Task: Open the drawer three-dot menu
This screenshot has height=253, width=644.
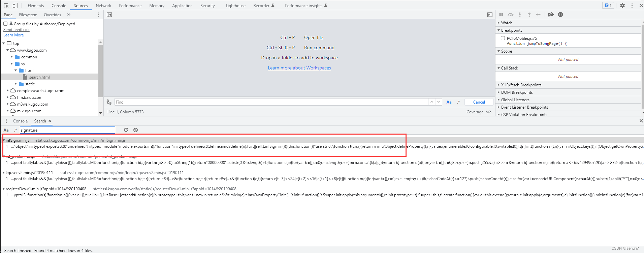Action: 6,121
